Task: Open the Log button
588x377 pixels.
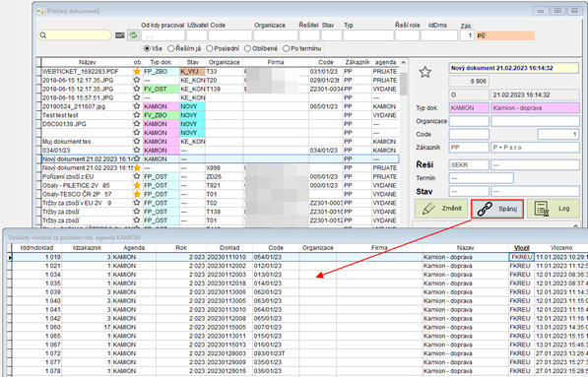Action: (x=554, y=209)
